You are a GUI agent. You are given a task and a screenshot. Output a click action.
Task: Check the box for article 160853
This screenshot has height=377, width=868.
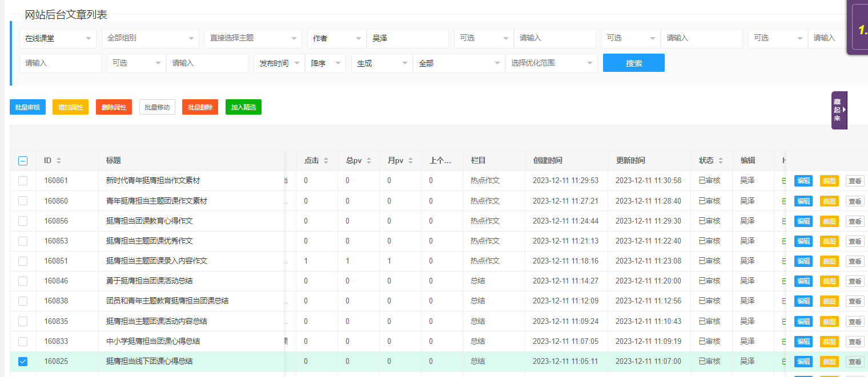pyautogui.click(x=23, y=241)
